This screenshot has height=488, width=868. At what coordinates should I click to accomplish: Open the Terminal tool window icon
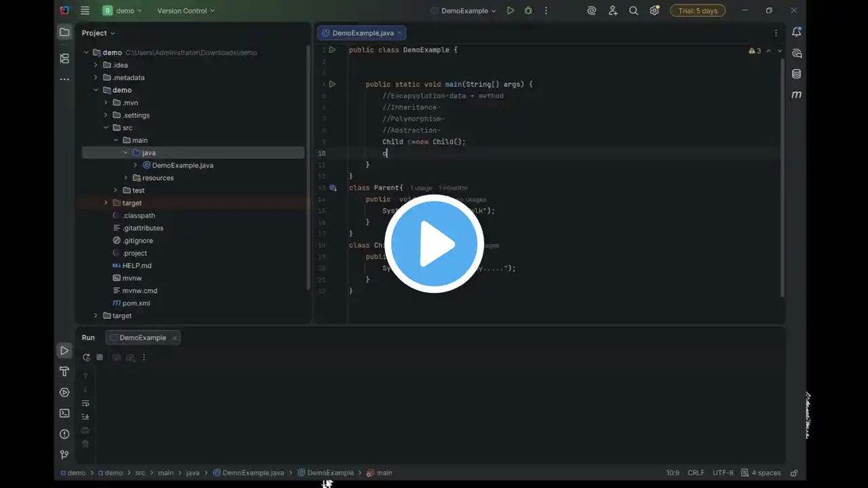click(x=64, y=413)
